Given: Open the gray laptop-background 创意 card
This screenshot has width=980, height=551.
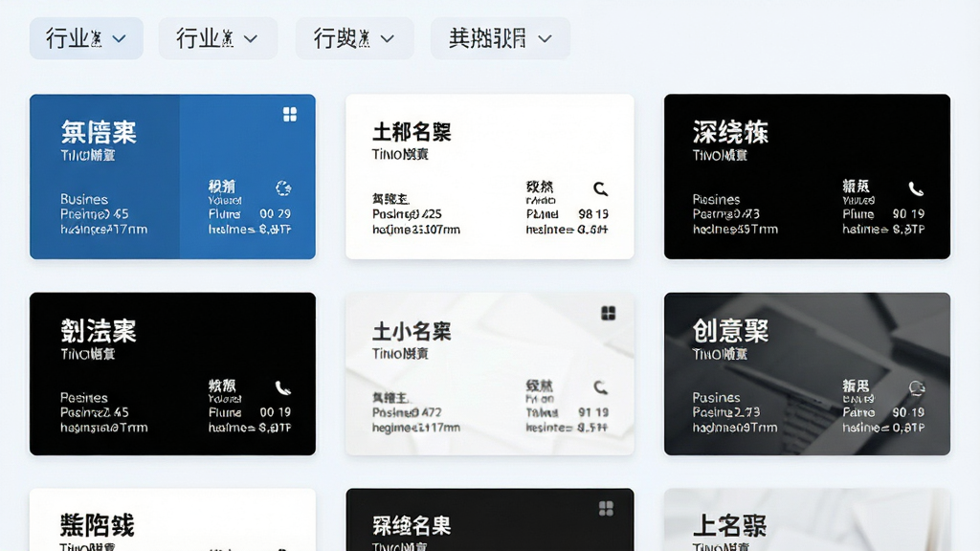Looking at the screenshot, I should pyautogui.click(x=807, y=374).
